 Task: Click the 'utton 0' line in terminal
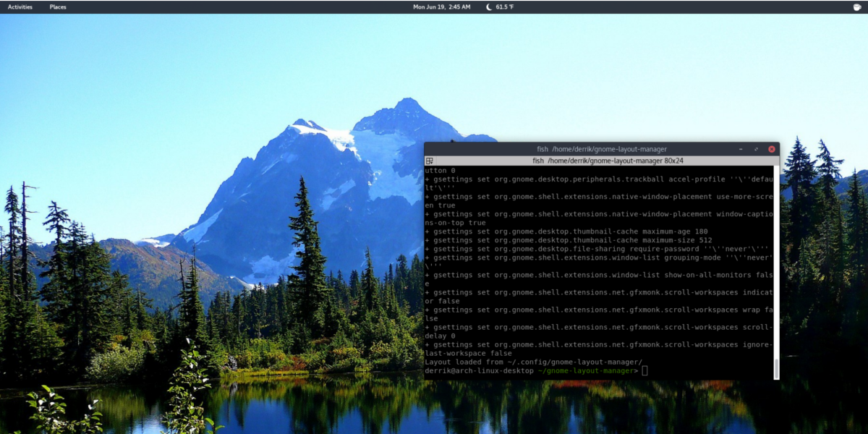point(440,171)
